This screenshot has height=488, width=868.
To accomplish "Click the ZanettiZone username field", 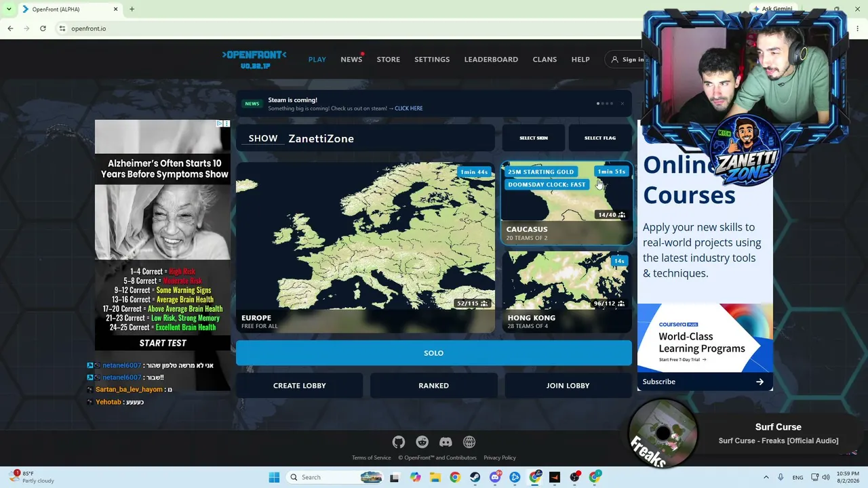I will (x=389, y=138).
